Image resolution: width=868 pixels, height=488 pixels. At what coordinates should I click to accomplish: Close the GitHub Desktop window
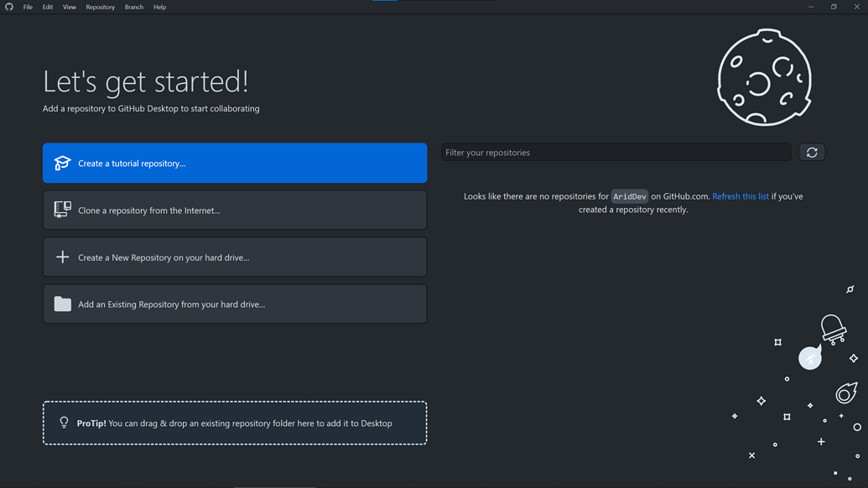pyautogui.click(x=856, y=7)
